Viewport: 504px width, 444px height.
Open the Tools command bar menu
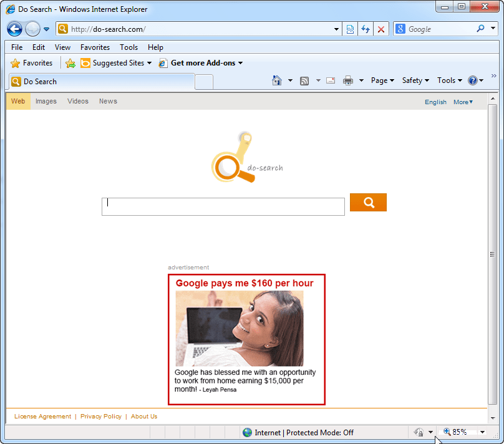(450, 80)
